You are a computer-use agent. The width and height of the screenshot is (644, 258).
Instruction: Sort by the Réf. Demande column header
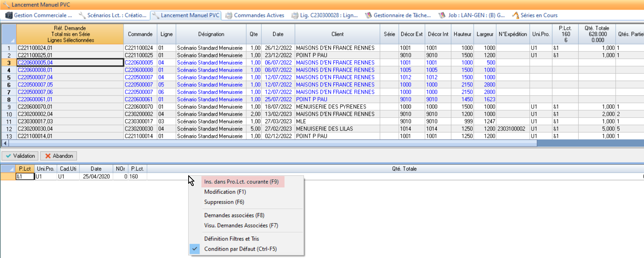70,34
